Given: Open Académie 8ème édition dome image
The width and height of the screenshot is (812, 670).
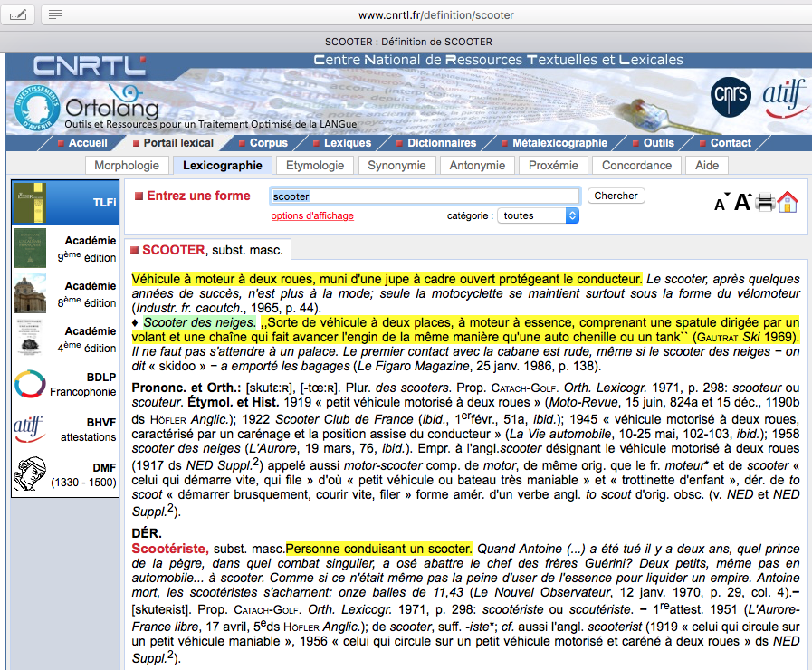Looking at the screenshot, I should 30,293.
